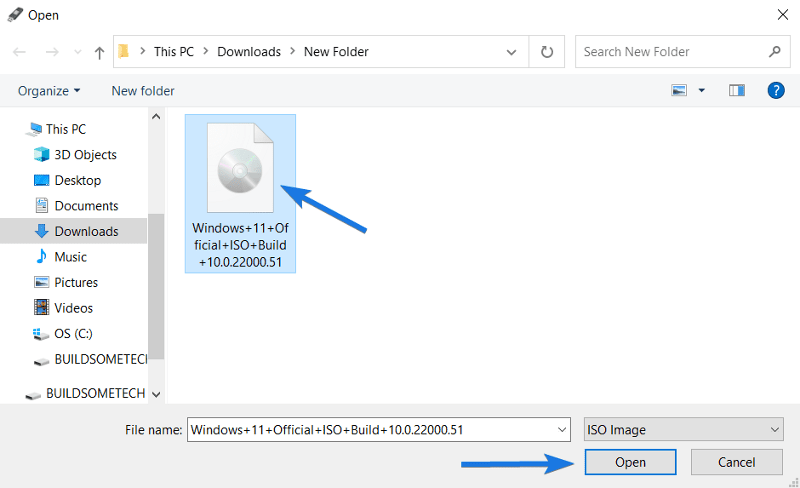Click the Open button
This screenshot has width=800, height=488.
pyautogui.click(x=631, y=462)
